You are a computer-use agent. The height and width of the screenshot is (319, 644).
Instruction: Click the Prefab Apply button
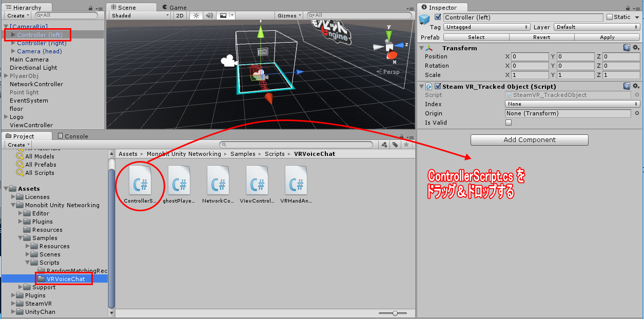coord(607,37)
